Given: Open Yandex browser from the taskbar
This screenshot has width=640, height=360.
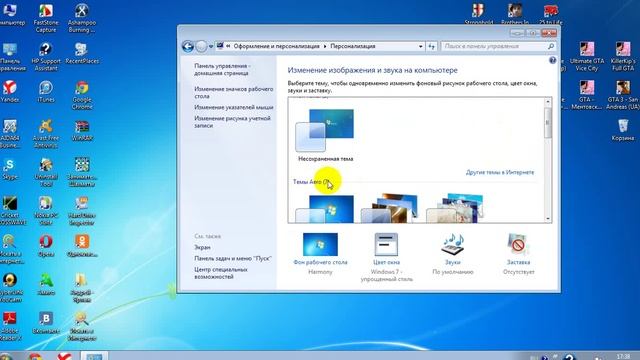Looking at the screenshot, I should 64,356.
